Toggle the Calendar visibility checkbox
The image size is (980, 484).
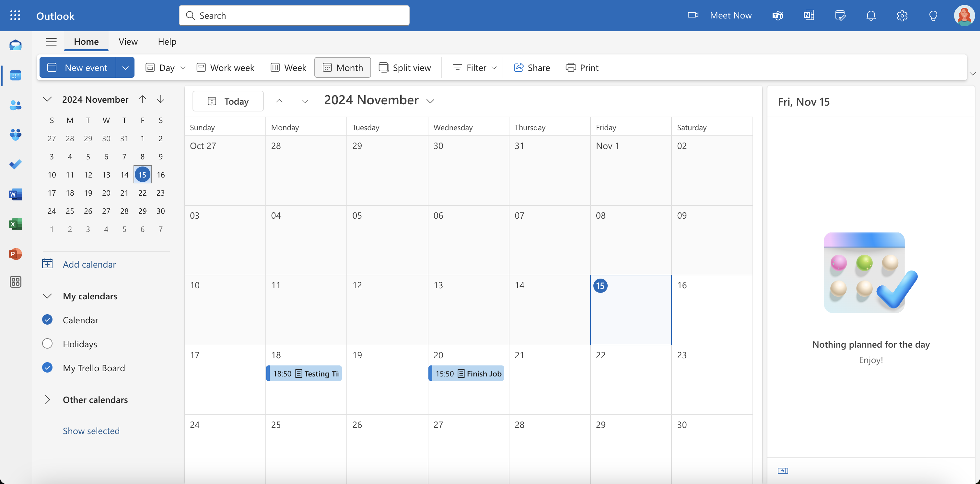click(x=48, y=318)
